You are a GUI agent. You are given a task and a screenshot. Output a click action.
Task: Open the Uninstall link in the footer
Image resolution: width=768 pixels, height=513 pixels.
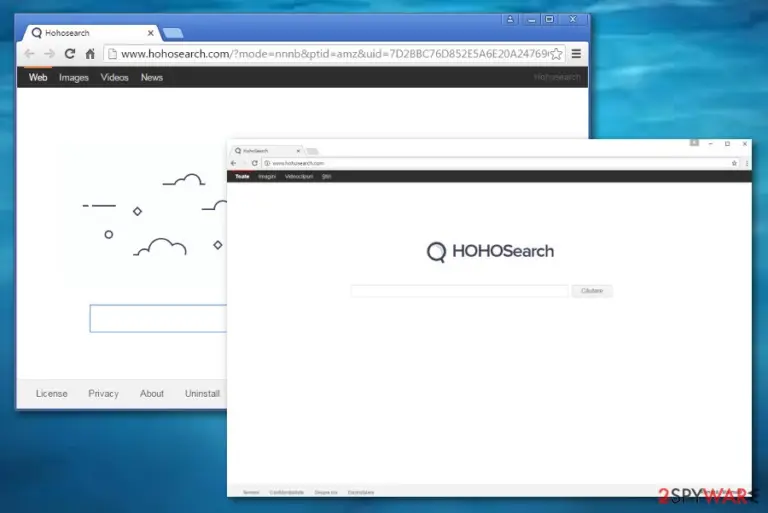click(202, 393)
